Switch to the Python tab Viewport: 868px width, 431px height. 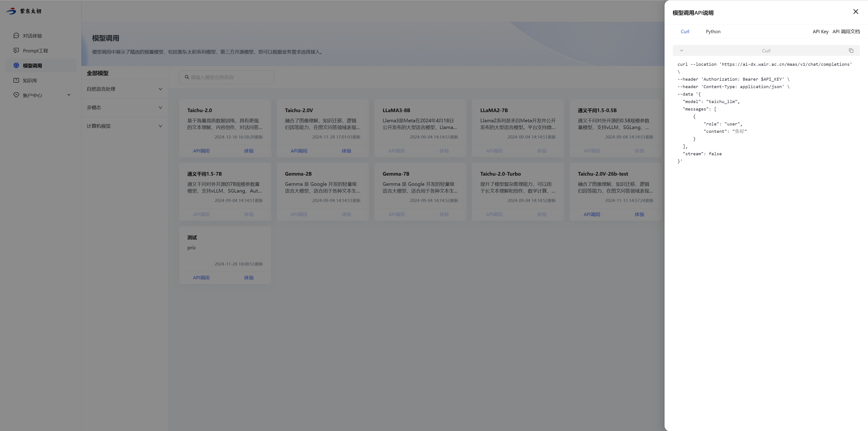pyautogui.click(x=713, y=32)
